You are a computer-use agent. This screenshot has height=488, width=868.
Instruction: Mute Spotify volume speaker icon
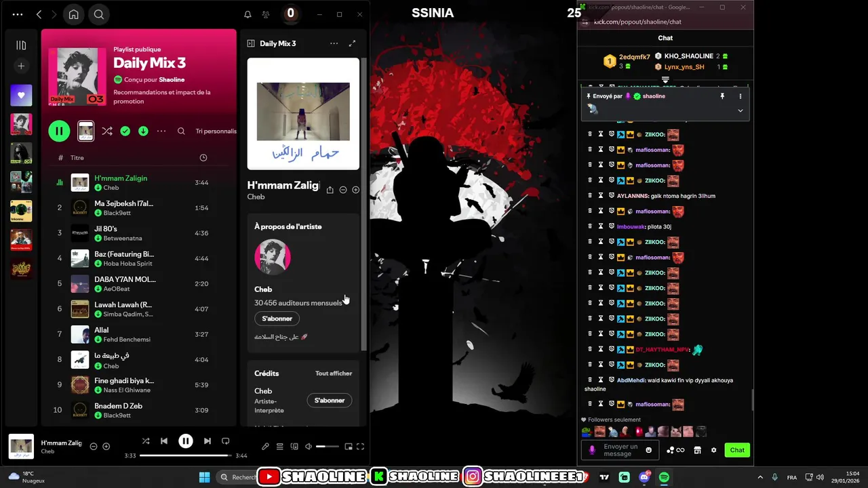pos(309,446)
